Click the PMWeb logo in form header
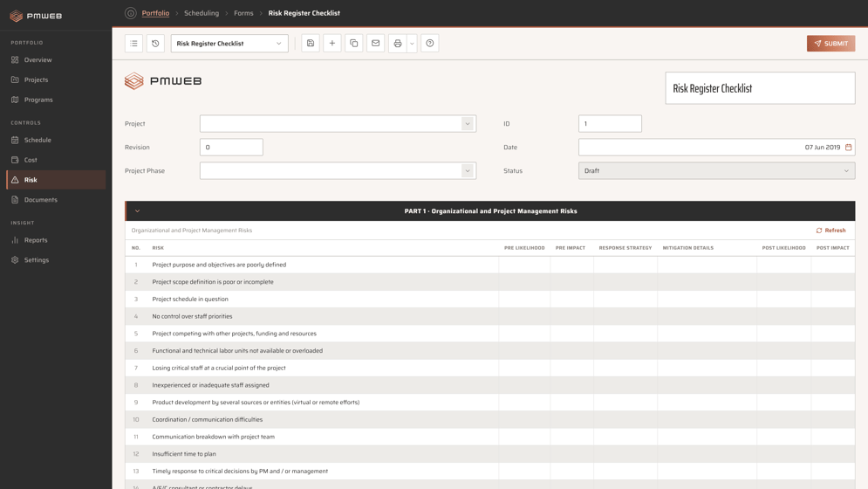 click(x=163, y=81)
